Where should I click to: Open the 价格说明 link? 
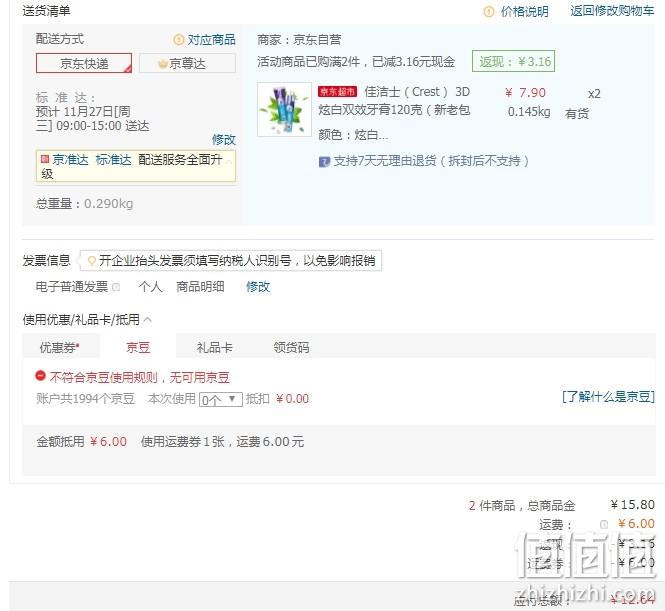(525, 11)
